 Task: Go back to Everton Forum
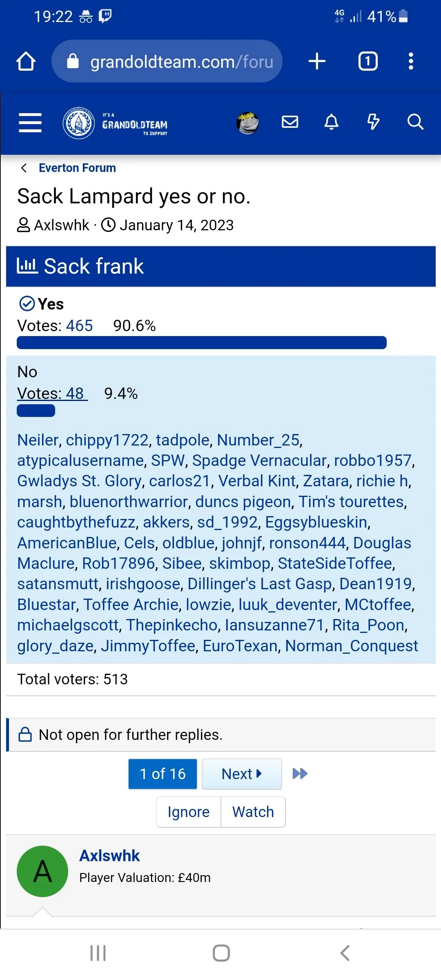(77, 168)
